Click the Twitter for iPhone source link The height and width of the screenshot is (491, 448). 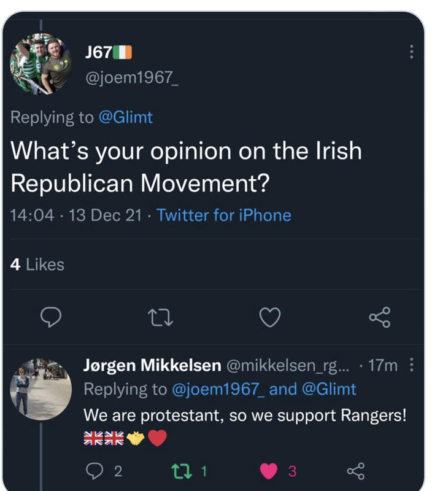[x=223, y=215]
